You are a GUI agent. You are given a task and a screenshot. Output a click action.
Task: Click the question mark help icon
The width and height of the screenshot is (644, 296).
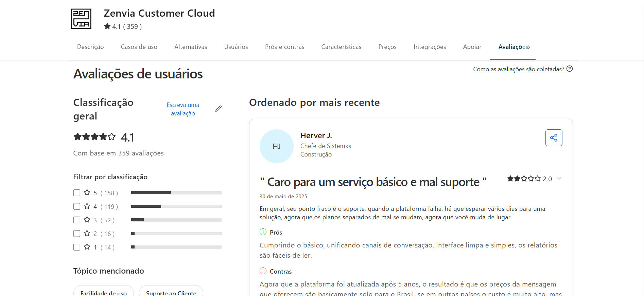pos(570,69)
